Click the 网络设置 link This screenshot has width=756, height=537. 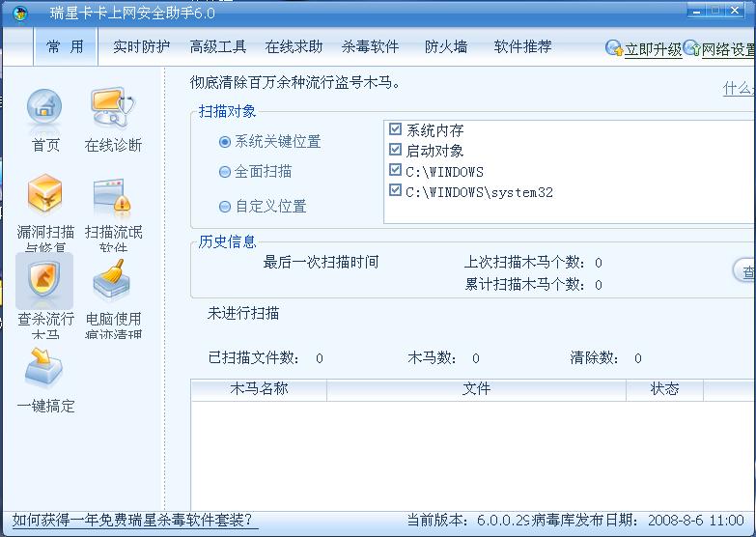click(728, 49)
